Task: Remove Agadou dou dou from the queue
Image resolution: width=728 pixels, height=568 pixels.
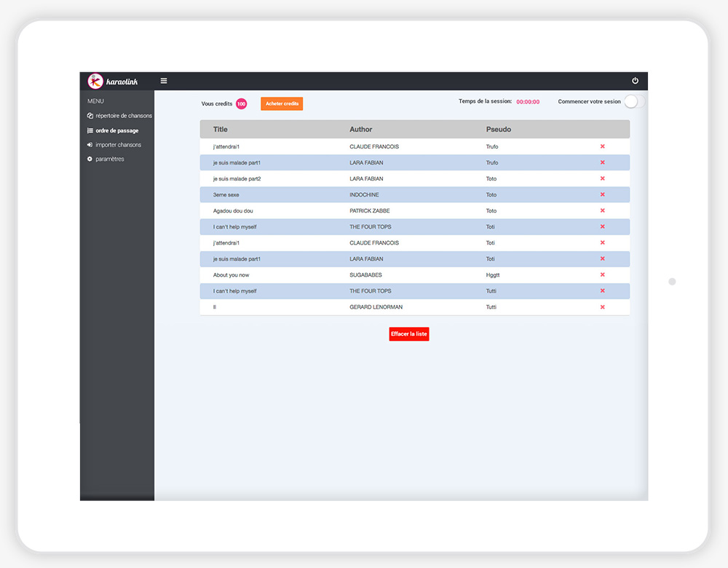Action: click(602, 210)
